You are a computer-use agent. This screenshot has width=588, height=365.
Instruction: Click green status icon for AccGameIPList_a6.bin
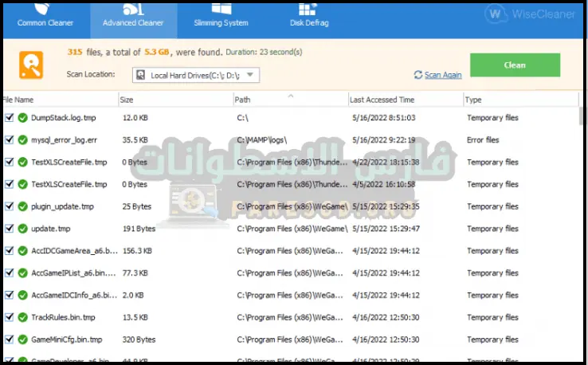pyautogui.click(x=23, y=273)
